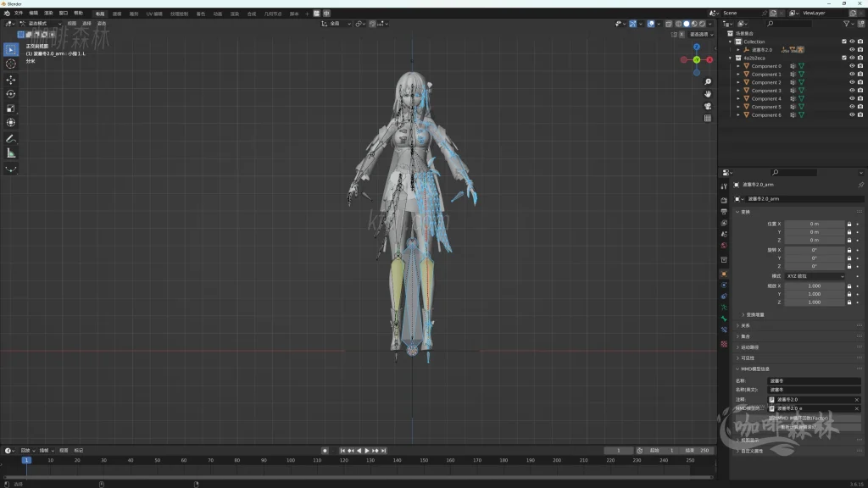Open the View Layer properties tab
The height and width of the screenshot is (488, 868).
click(x=724, y=223)
